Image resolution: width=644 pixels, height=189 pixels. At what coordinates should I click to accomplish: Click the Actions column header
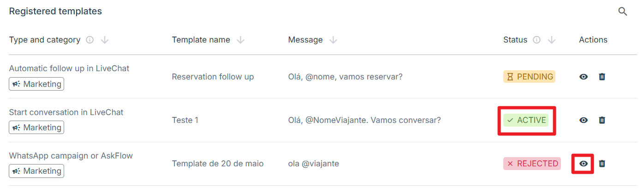(593, 40)
